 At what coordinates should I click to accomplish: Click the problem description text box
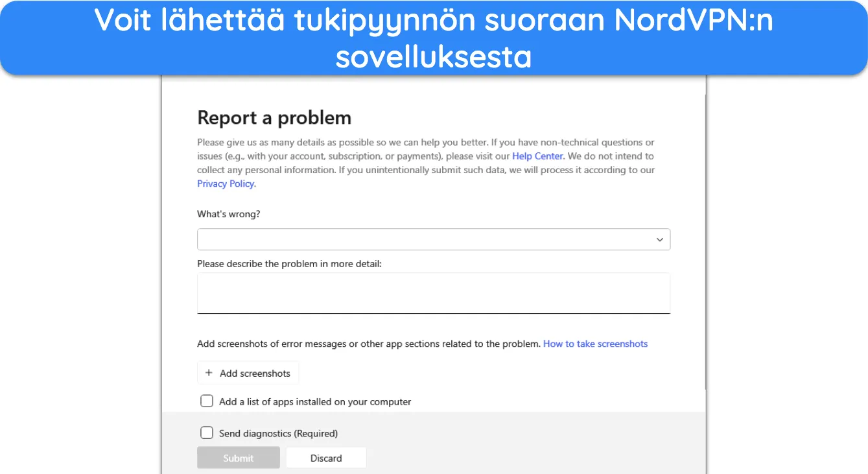(x=434, y=293)
